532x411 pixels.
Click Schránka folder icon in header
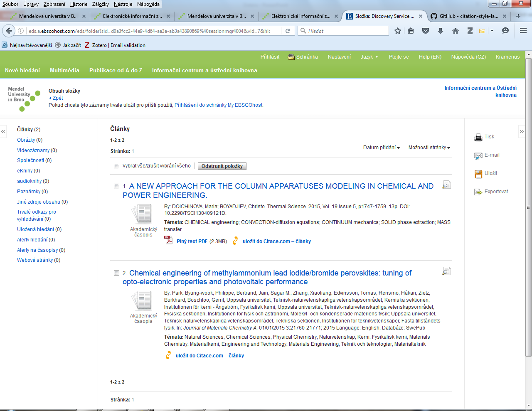[x=291, y=57]
